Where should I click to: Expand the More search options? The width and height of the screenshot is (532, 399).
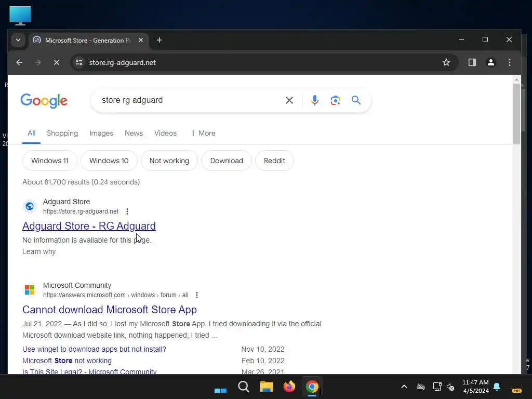(x=203, y=134)
